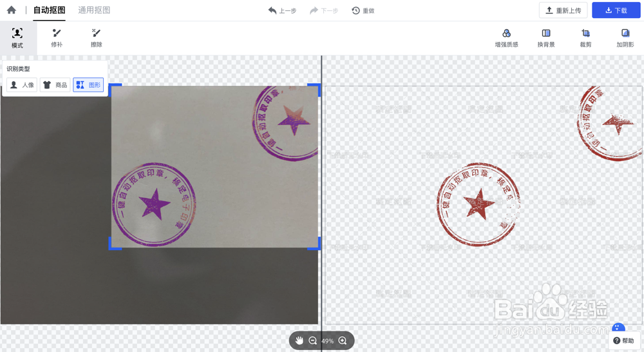Open the 裁剪 crop tool
The width and height of the screenshot is (644, 352).
(x=585, y=38)
